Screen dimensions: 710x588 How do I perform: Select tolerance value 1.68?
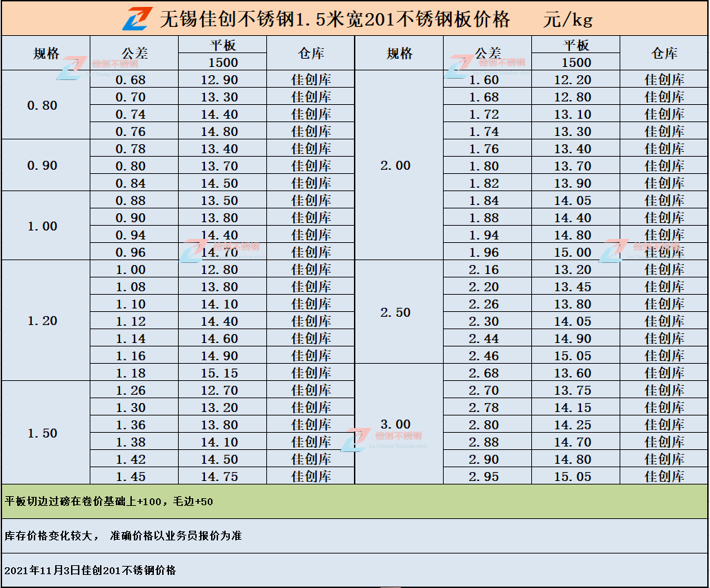[484, 97]
